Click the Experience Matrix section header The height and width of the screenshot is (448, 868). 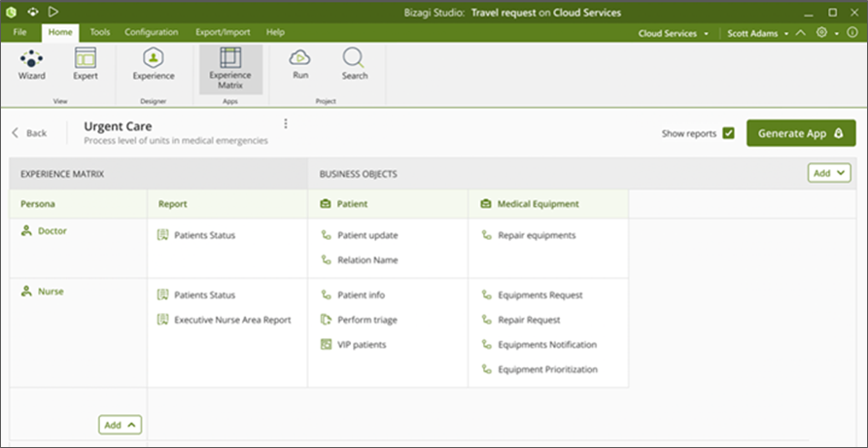62,174
